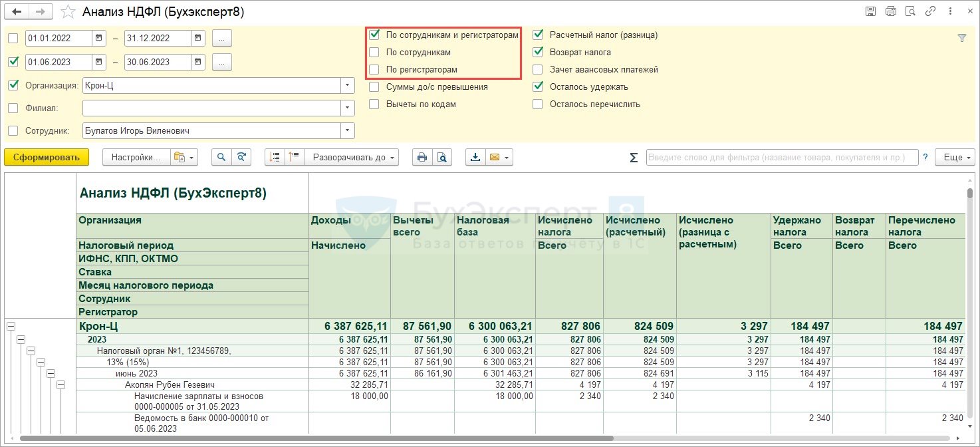
Task: Enable the "По сотрудникам" checkbox
Action: 374,52
